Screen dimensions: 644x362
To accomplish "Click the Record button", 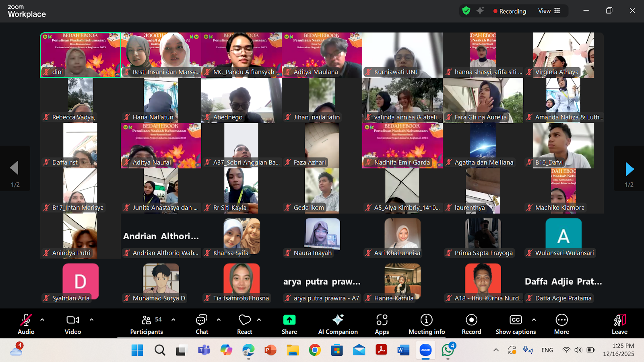I will [471, 324].
